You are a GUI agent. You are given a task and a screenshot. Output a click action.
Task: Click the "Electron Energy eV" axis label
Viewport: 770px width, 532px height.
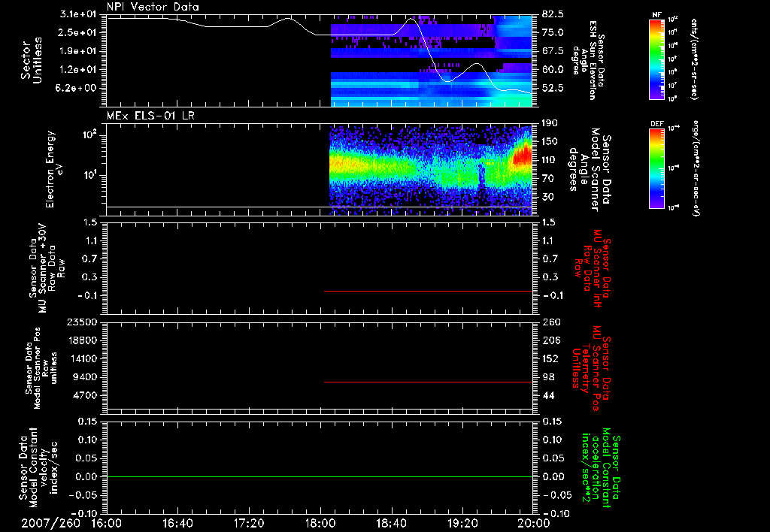pos(55,169)
